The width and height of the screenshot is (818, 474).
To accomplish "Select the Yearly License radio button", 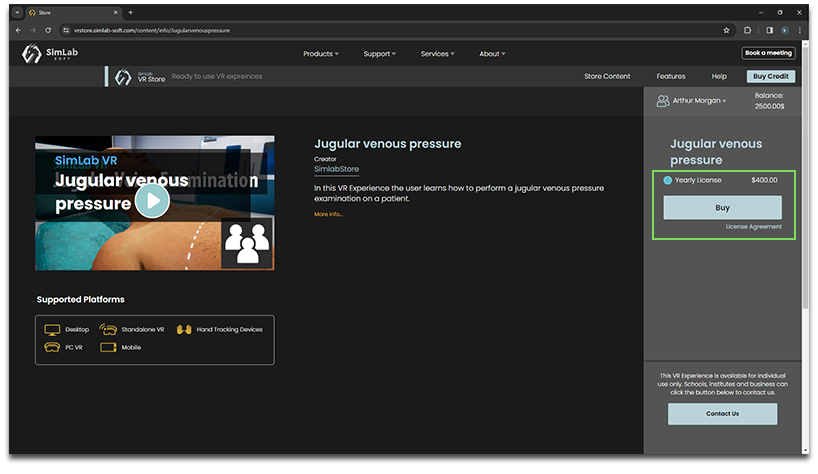I will click(667, 180).
